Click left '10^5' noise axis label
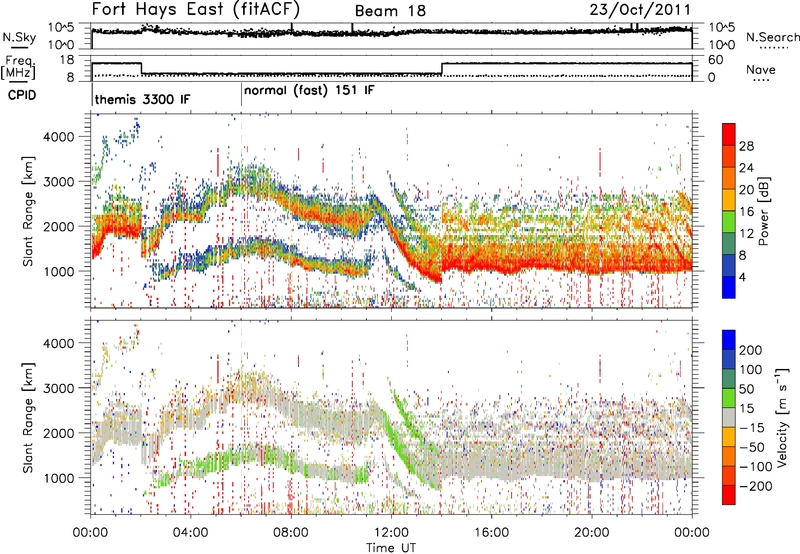The width and height of the screenshot is (800, 554). (x=61, y=27)
